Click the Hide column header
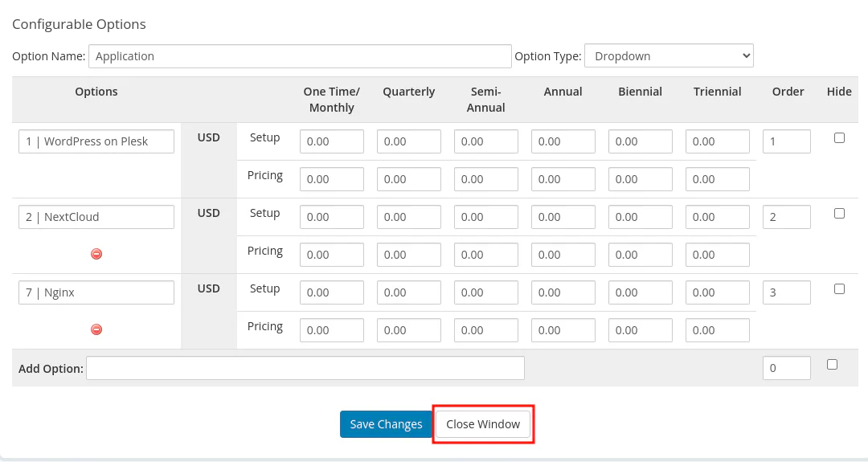The width and height of the screenshot is (868, 462). tap(839, 92)
